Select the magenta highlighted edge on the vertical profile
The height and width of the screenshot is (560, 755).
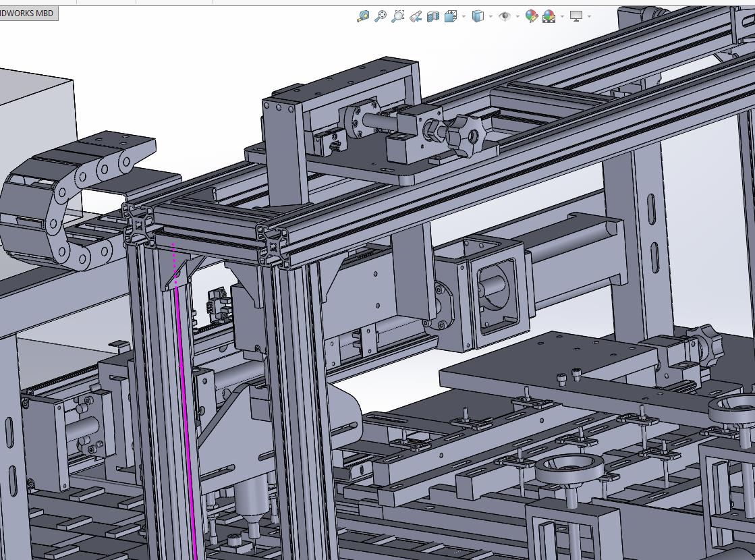(186, 414)
